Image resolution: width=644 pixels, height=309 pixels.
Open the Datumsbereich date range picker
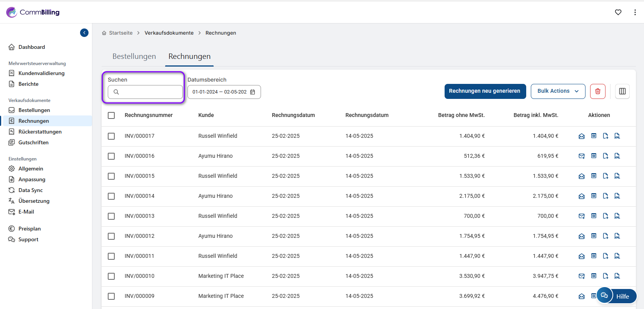[224, 92]
